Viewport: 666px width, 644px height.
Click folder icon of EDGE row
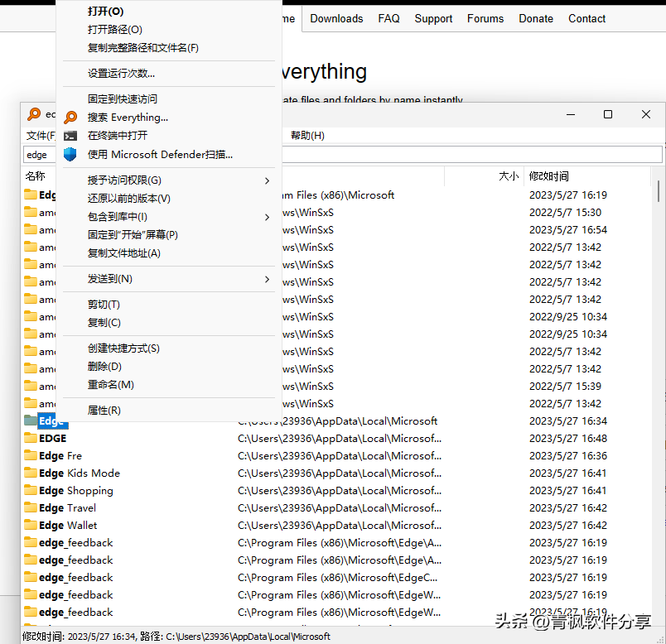click(x=31, y=438)
